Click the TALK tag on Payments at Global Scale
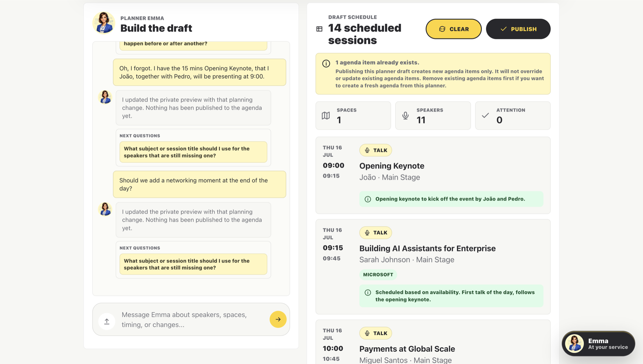The image size is (643, 364). pyautogui.click(x=376, y=333)
